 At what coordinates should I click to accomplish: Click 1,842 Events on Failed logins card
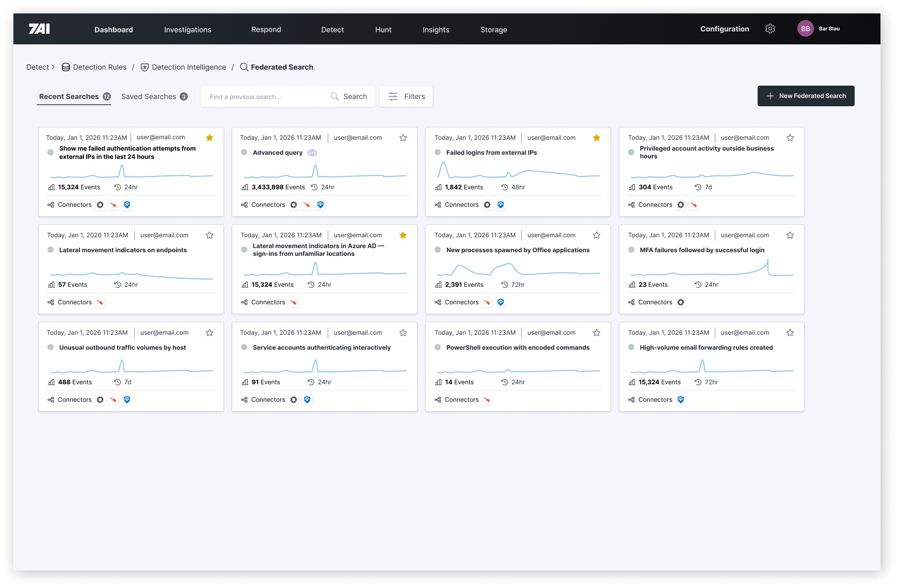point(464,187)
